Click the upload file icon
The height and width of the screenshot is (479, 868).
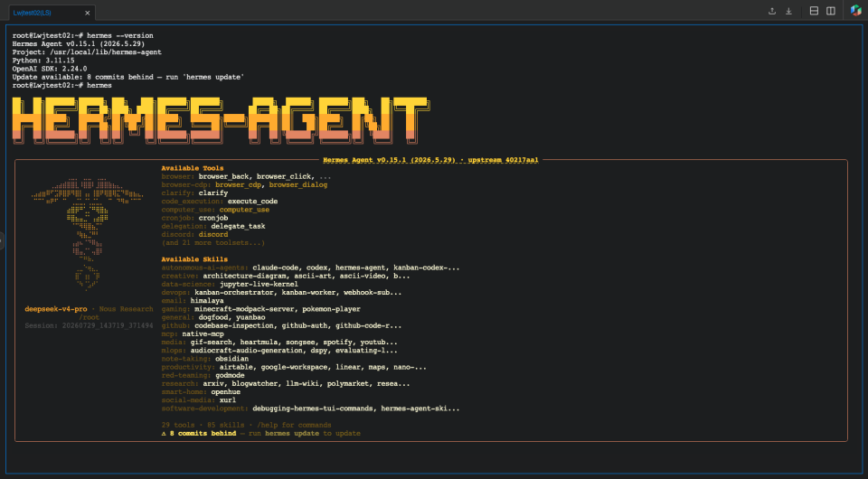tap(771, 12)
